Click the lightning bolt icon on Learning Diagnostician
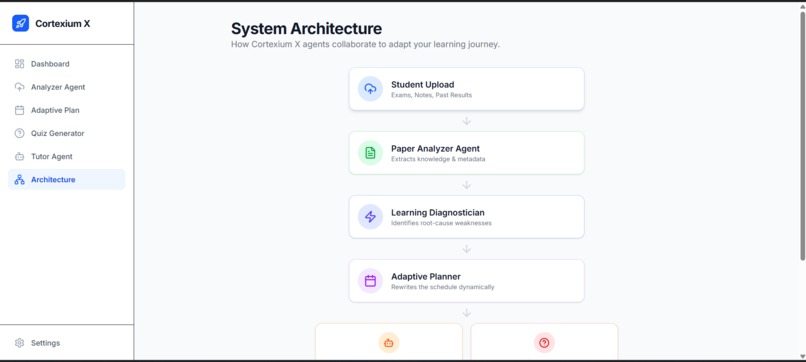 (370, 216)
